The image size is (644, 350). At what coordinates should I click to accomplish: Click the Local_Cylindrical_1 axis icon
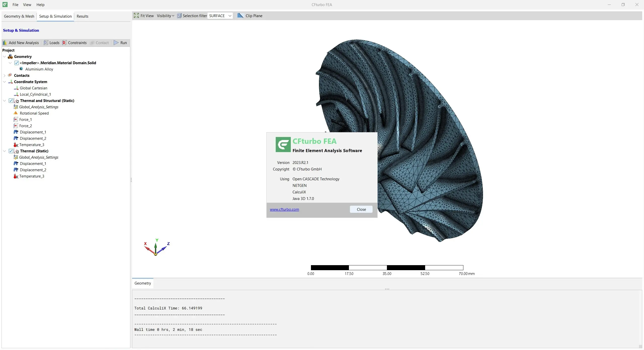click(16, 94)
